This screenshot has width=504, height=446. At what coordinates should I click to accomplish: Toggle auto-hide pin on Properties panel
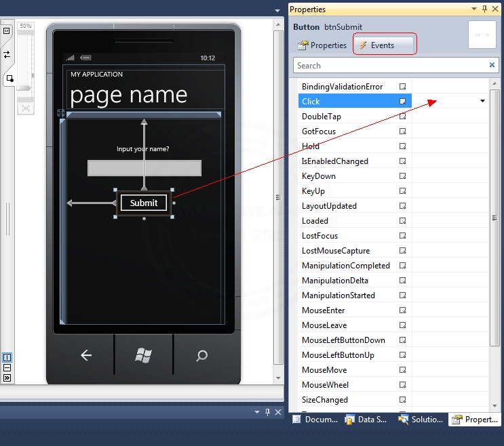pyautogui.click(x=484, y=9)
